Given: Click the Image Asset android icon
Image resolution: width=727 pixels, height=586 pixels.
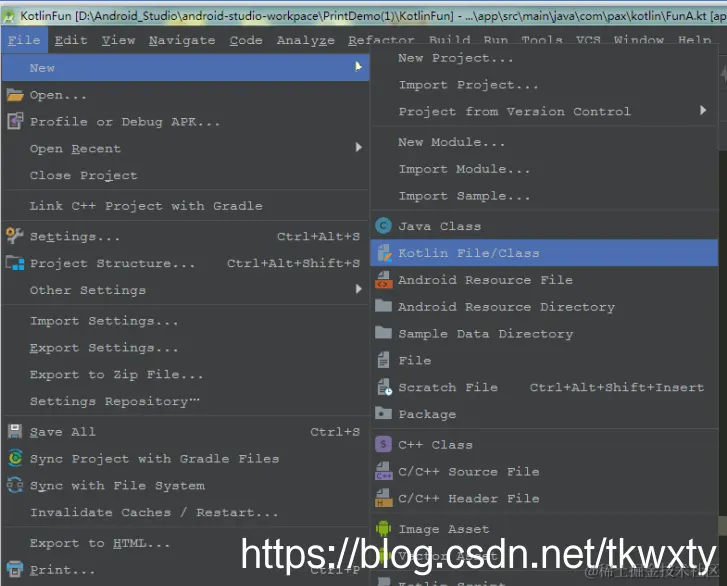Looking at the screenshot, I should [x=383, y=529].
